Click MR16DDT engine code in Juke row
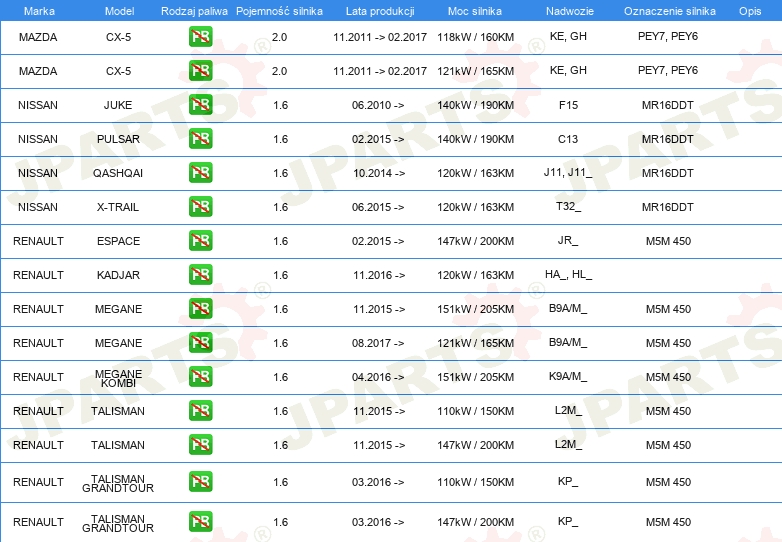782x542 pixels. 668,105
